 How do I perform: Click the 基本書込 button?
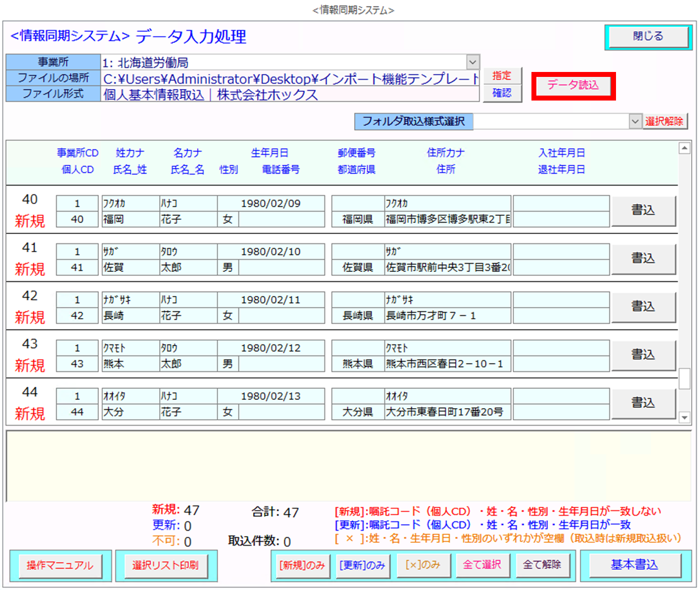pyautogui.click(x=634, y=565)
